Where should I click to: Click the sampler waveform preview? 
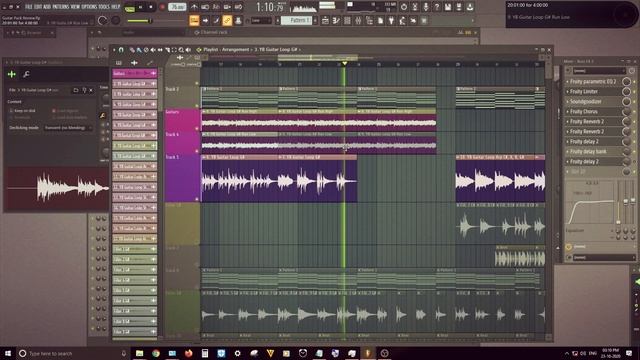point(57,188)
